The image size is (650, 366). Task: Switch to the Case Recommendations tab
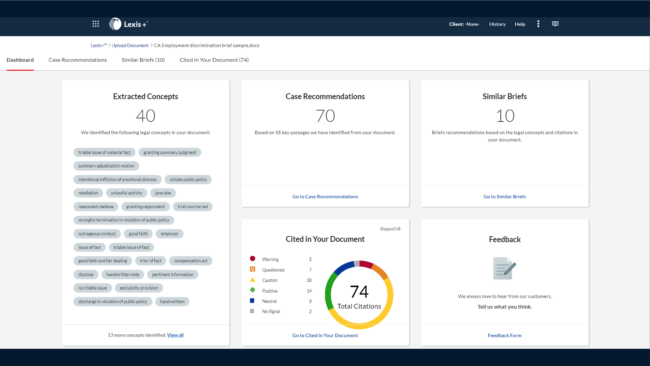point(78,60)
